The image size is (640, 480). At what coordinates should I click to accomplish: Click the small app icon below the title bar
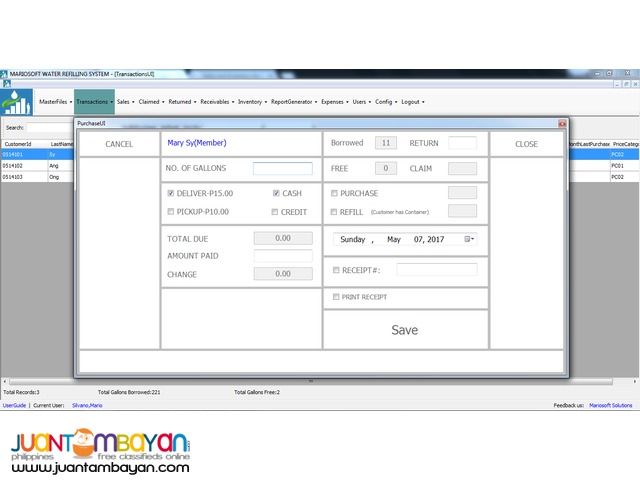point(7,84)
